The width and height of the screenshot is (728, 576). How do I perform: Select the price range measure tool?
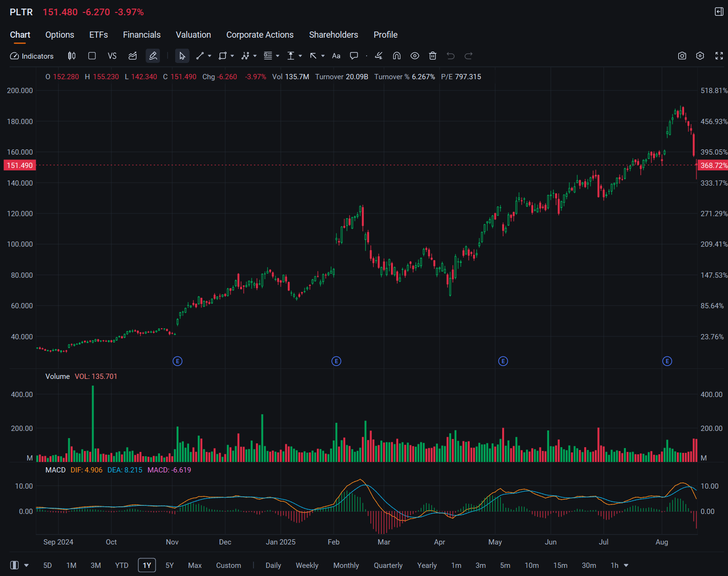(291, 56)
